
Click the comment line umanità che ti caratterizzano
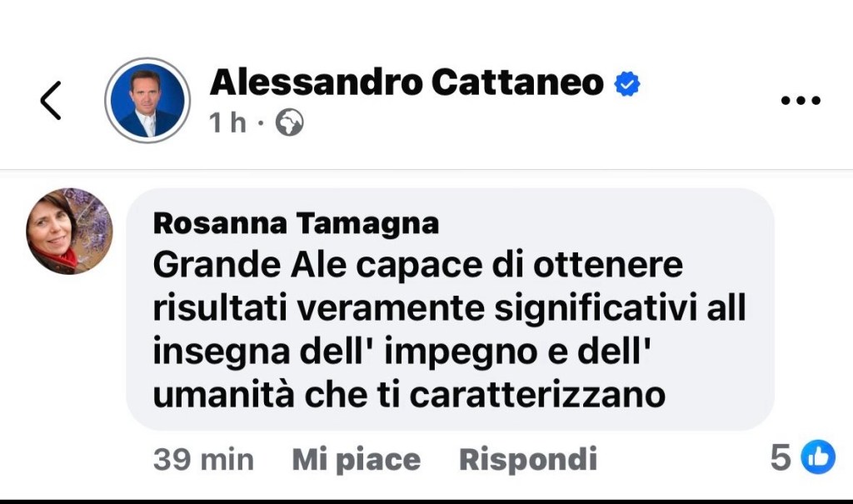[409, 395]
